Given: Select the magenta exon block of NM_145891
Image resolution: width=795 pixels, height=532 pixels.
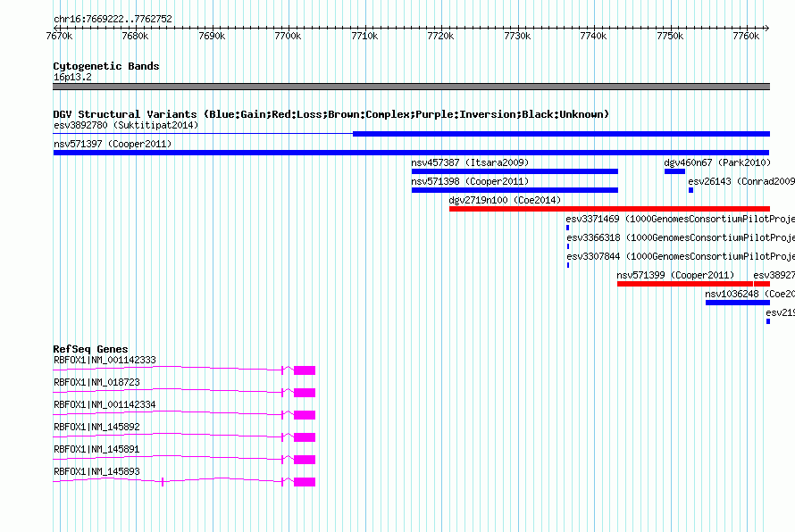Looking at the screenshot, I should tap(305, 460).
